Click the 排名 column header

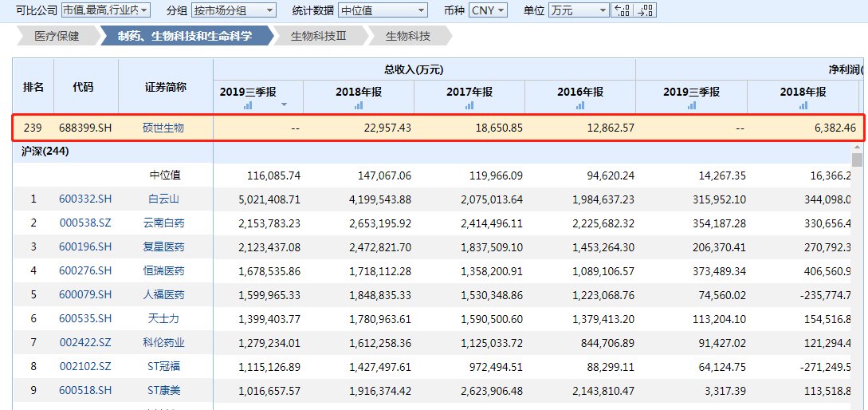click(33, 87)
